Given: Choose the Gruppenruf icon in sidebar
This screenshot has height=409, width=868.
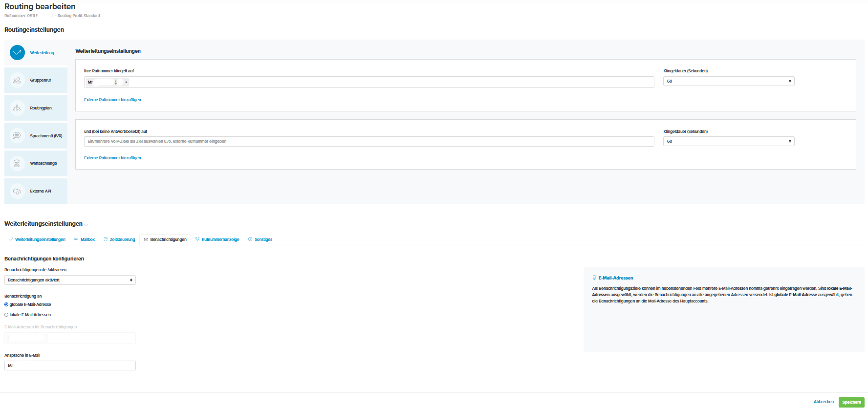Looking at the screenshot, I should 17,80.
